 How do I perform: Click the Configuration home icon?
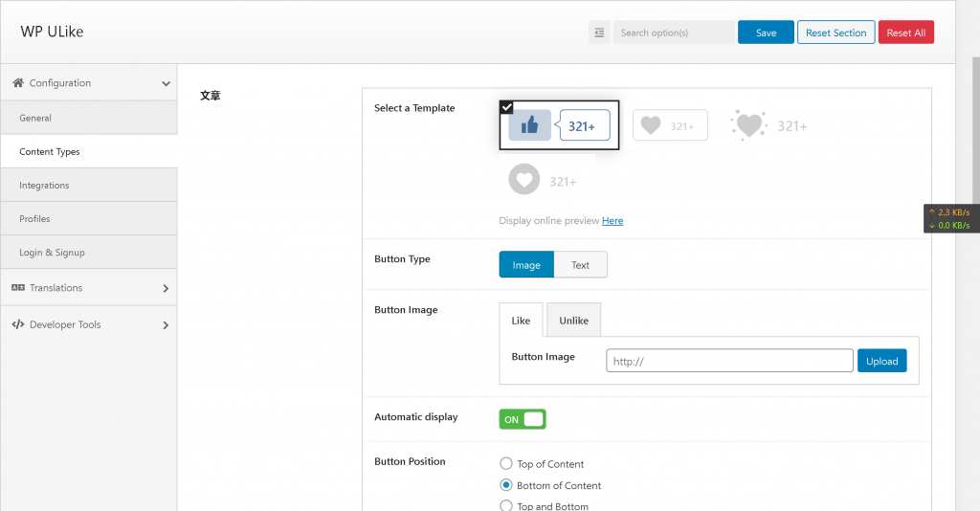click(18, 83)
